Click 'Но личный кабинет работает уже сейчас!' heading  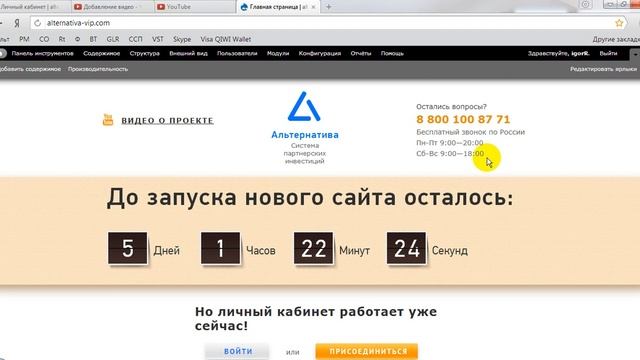click(x=316, y=319)
